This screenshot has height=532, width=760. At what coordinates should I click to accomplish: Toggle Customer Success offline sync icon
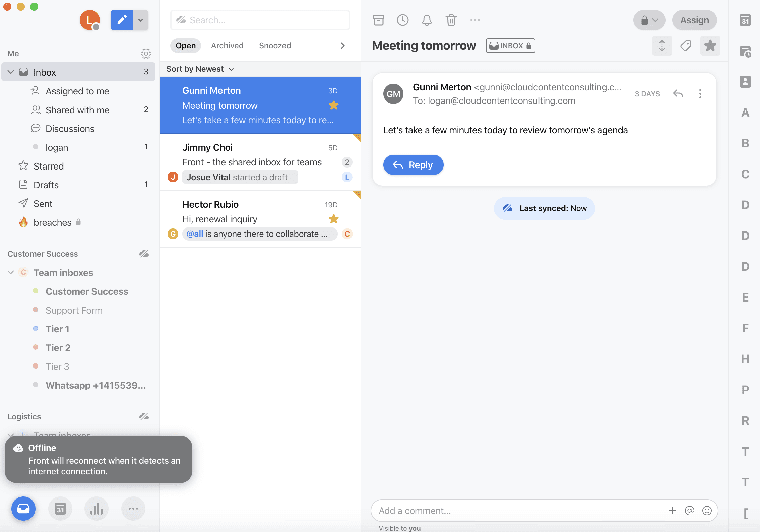pyautogui.click(x=144, y=254)
